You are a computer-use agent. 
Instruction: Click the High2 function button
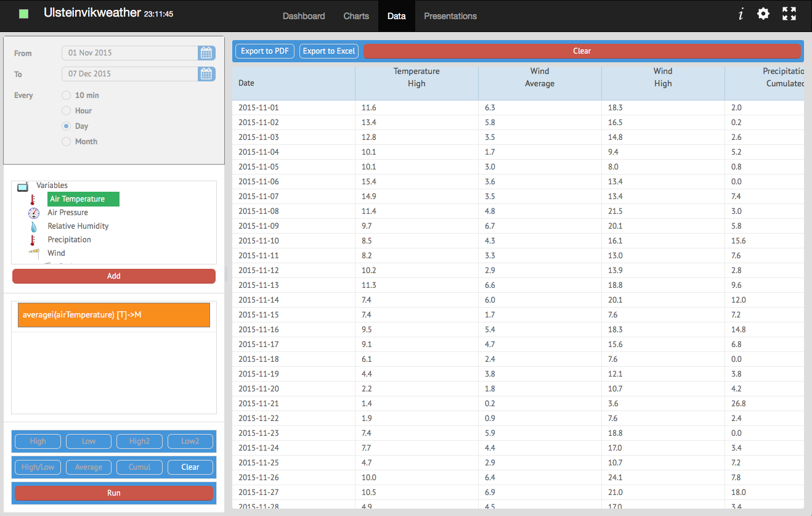point(140,441)
